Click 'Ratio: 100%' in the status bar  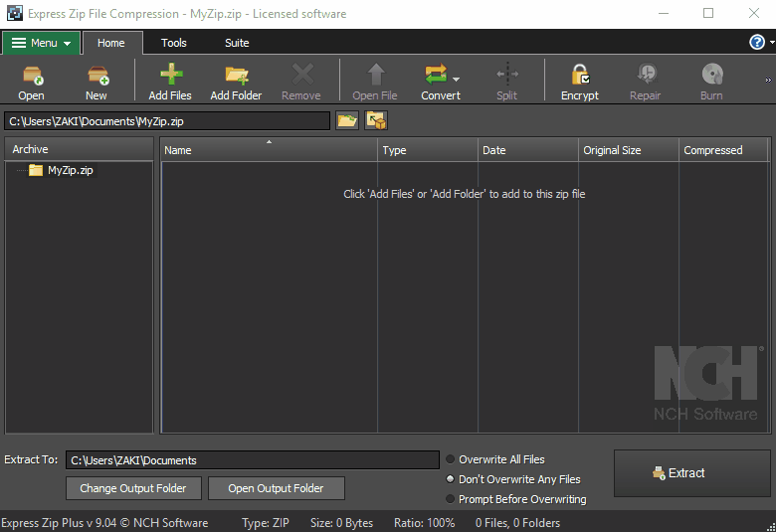click(424, 523)
